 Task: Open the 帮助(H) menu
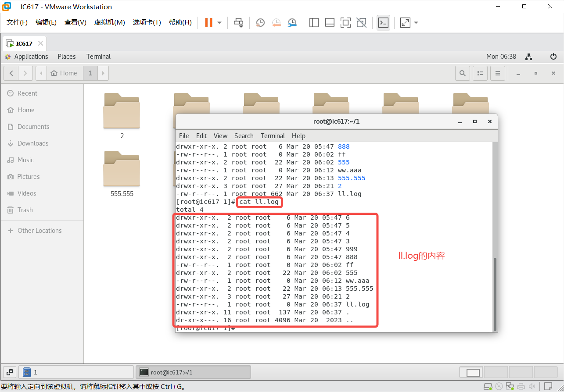click(180, 22)
